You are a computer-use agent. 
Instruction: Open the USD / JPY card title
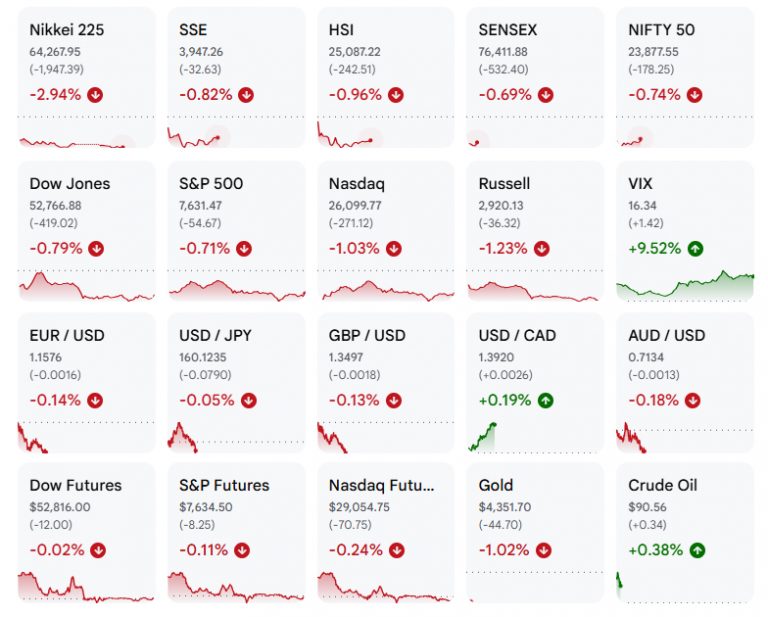click(215, 335)
